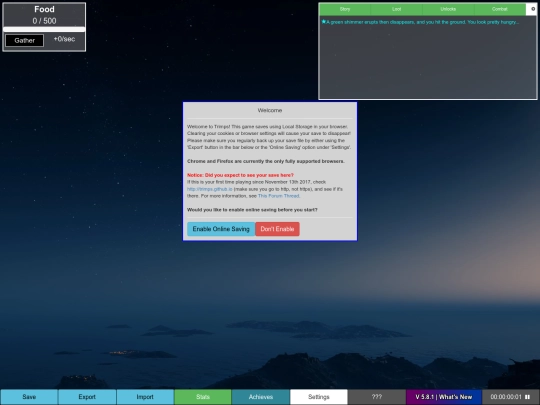Click the Don't Enable button

tap(277, 229)
